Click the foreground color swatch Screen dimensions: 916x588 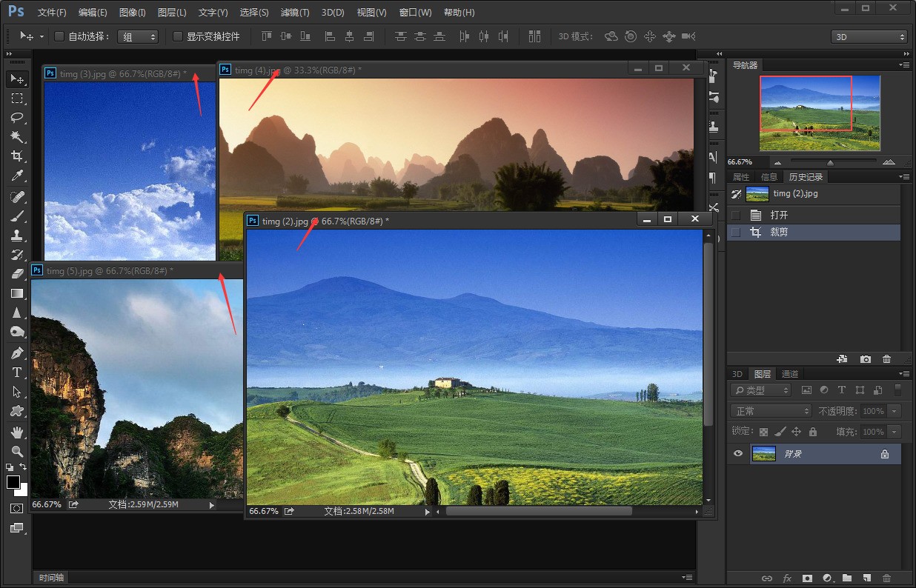click(x=13, y=482)
